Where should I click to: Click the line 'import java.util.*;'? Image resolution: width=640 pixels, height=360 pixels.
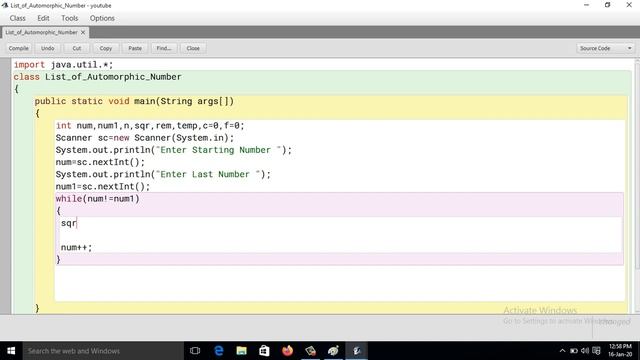[63, 64]
